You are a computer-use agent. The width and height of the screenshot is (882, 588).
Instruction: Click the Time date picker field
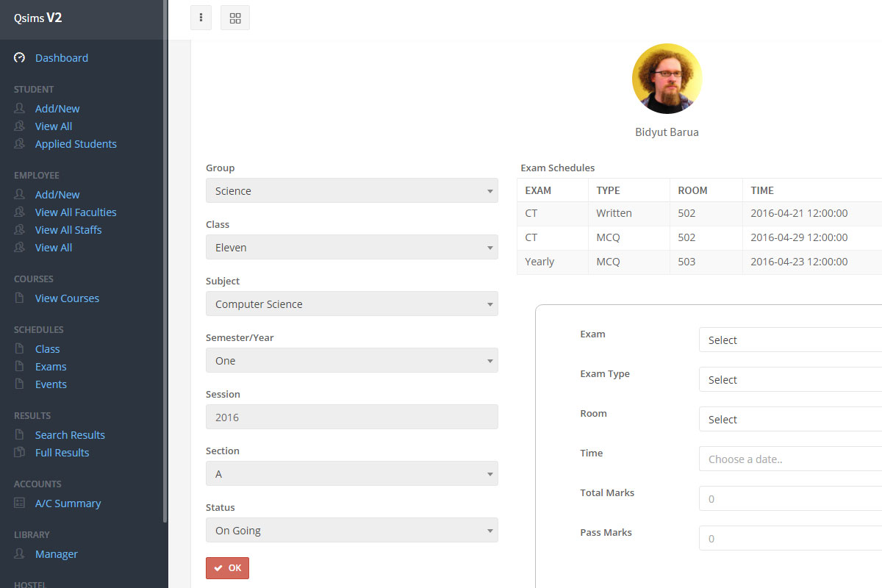click(790, 459)
